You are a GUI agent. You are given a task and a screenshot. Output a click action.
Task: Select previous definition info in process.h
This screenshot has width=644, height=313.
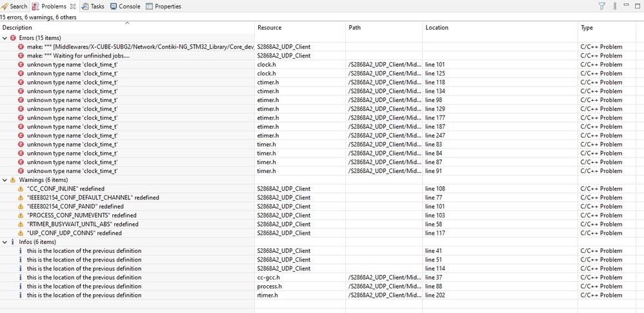(84, 287)
